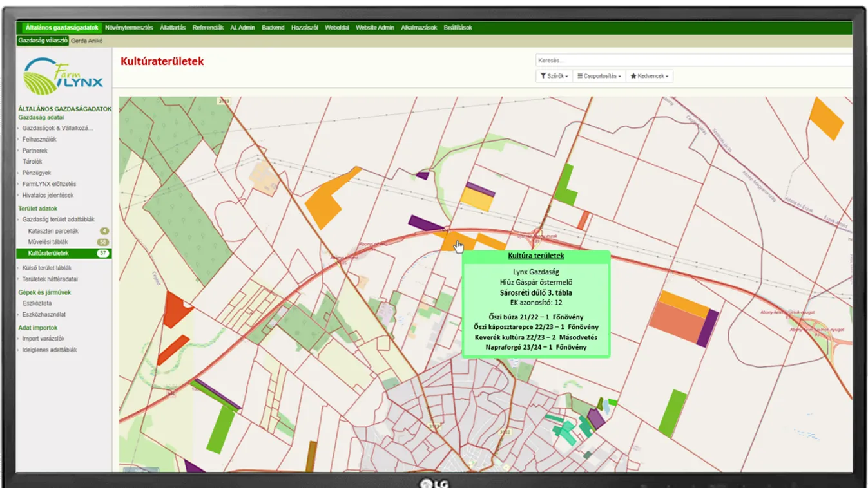Image resolution: width=868 pixels, height=488 pixels.
Task: Go to Beállítások settings menu
Action: 458,28
